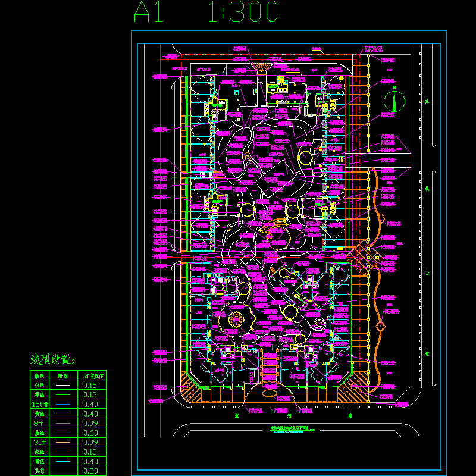Screen dimensions: 476x476
Task: Click the "红色" legend row label
Action: 39,452
